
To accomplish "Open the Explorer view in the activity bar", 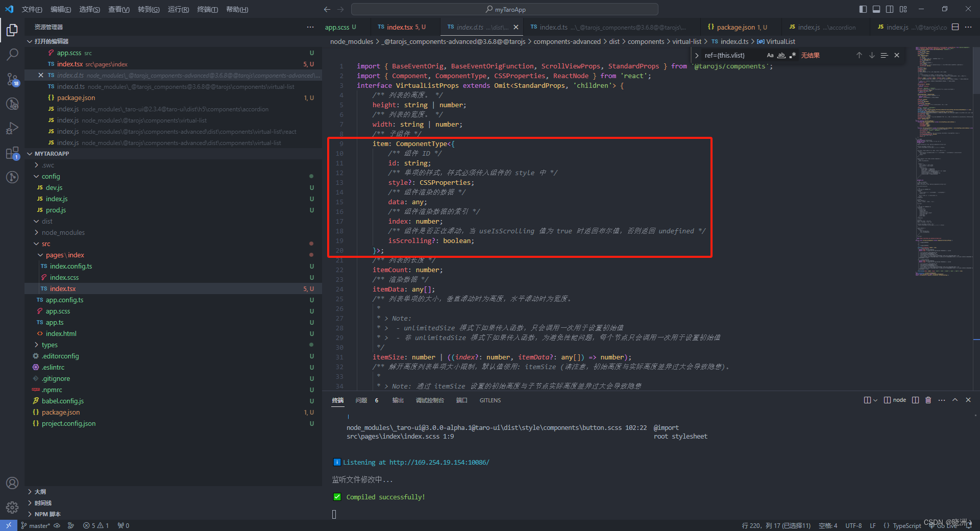I will (12, 31).
